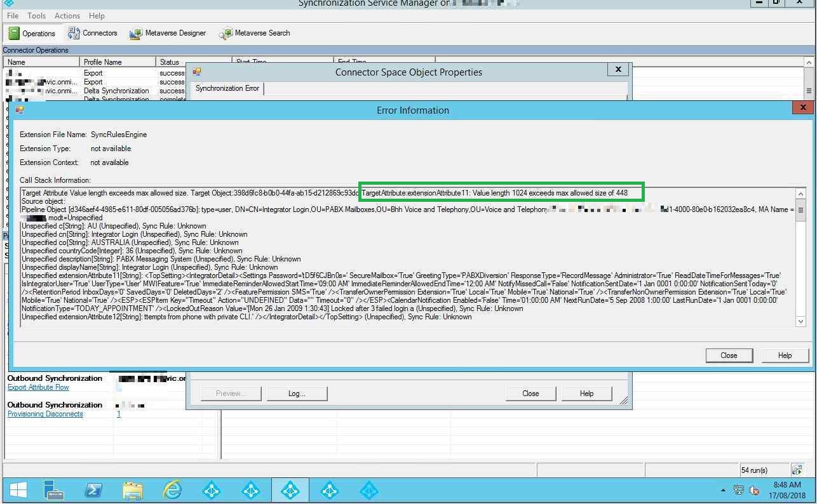Open the Operations view in the toolbar

click(x=32, y=33)
